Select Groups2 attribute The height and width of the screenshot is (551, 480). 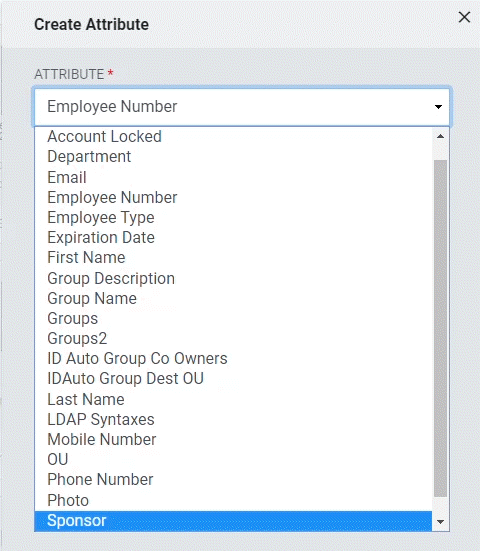[x=233, y=338]
